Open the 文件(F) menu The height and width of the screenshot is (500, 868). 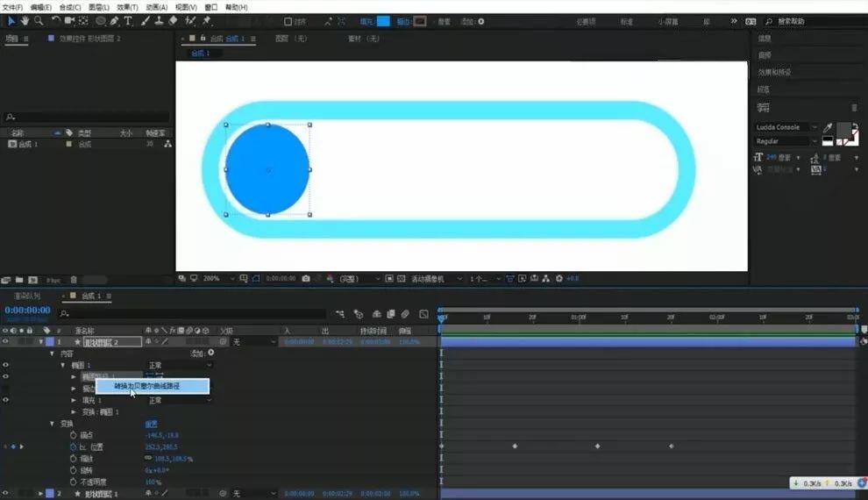pyautogui.click(x=13, y=7)
